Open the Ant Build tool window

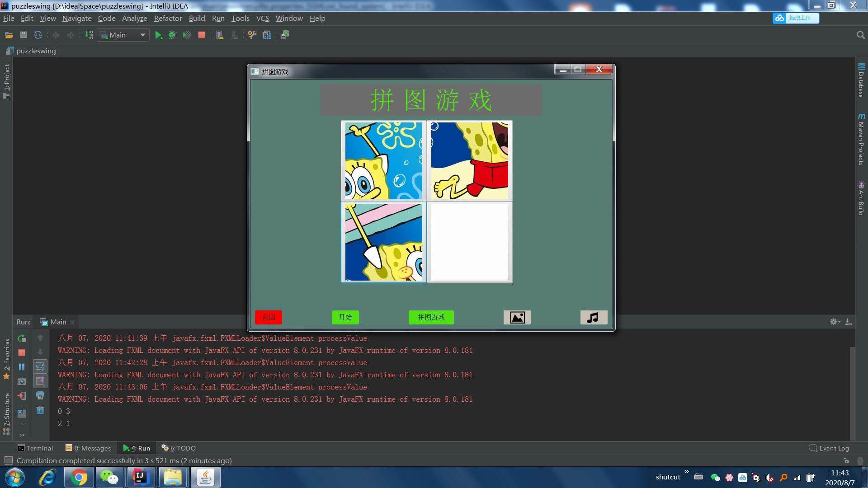(x=861, y=199)
